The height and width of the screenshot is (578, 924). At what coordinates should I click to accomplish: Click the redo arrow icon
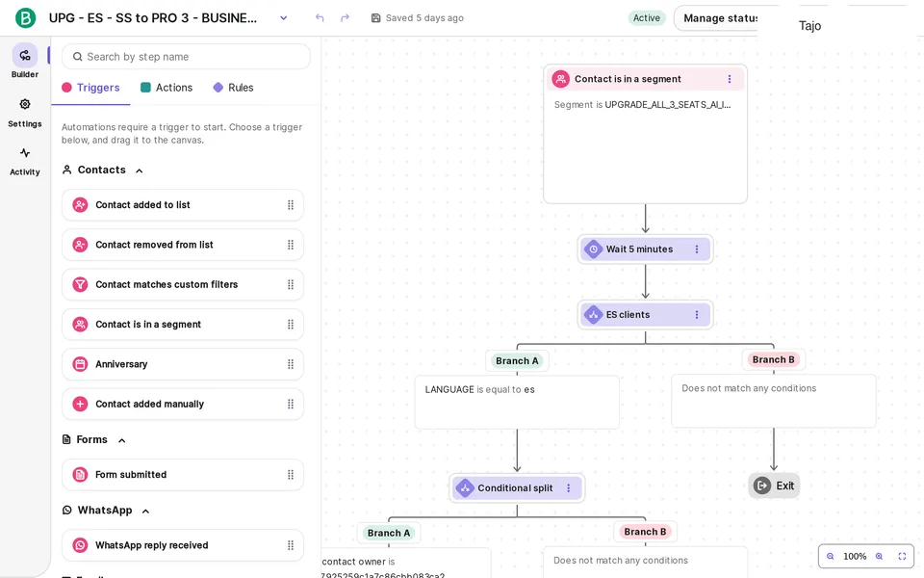coord(345,17)
